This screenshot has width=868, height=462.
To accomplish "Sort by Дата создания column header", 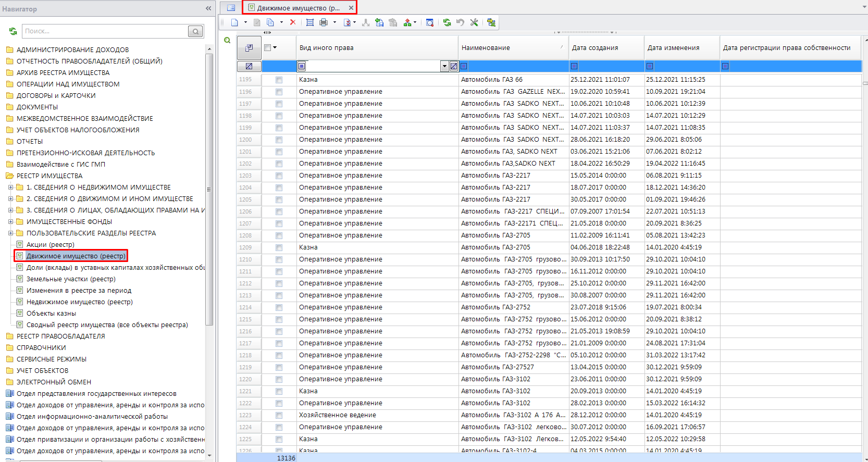I will (x=606, y=47).
